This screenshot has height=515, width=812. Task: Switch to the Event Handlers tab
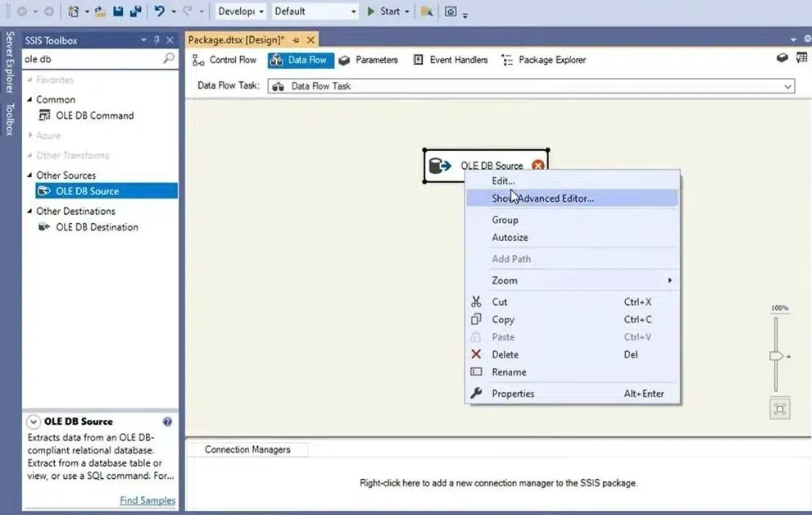point(450,60)
